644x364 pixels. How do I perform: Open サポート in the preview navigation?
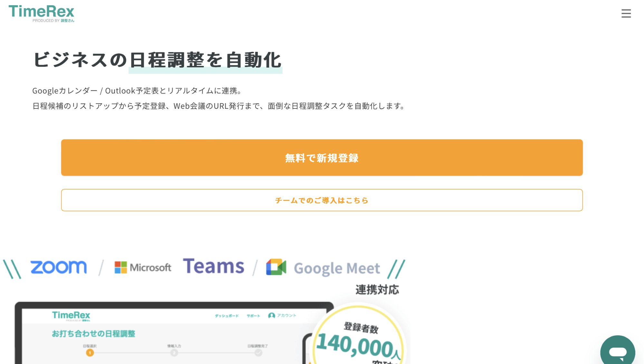tap(253, 316)
